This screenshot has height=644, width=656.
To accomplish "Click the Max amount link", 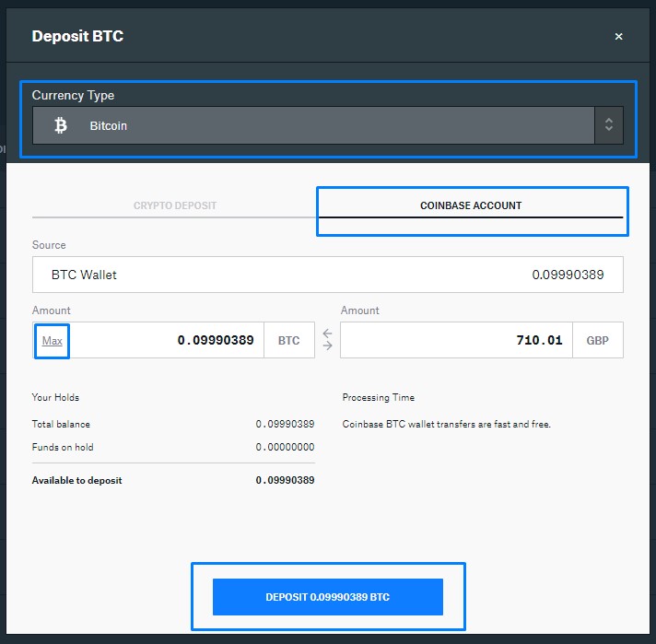I will (53, 341).
